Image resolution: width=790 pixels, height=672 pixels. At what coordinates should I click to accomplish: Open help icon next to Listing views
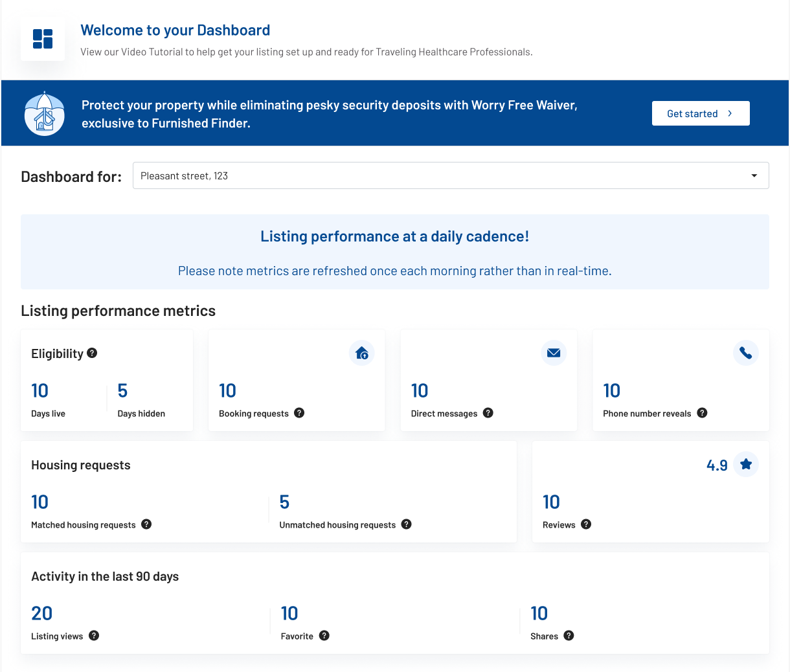coord(94,636)
